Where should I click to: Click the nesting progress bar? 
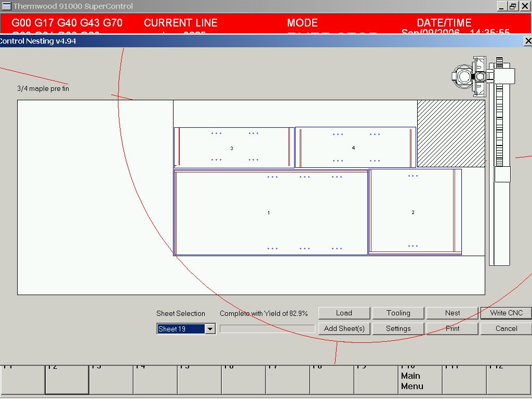tap(267, 329)
